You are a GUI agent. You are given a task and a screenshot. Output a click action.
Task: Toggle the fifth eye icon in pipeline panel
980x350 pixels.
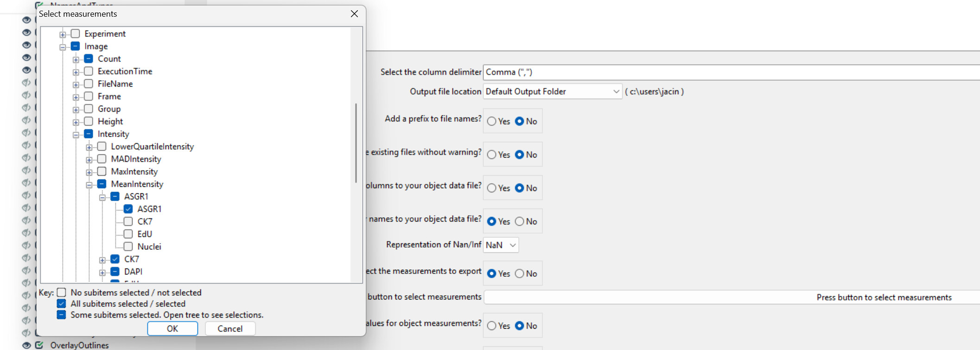(x=27, y=70)
